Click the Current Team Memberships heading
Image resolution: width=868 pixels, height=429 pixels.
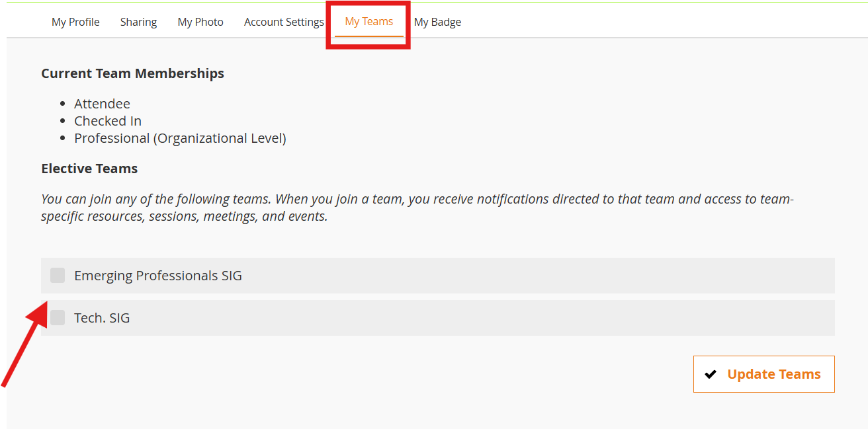pyautogui.click(x=132, y=73)
